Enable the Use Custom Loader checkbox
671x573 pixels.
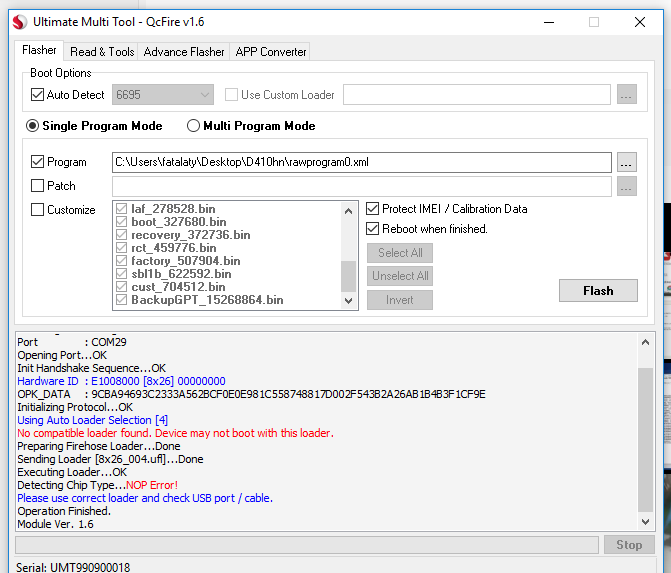(x=232, y=95)
